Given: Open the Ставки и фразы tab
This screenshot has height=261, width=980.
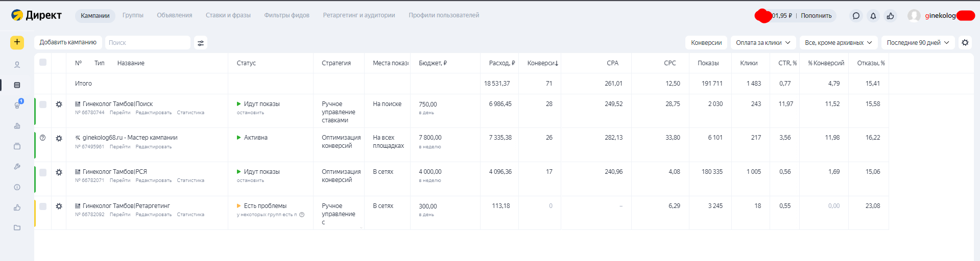Looking at the screenshot, I should pos(228,15).
